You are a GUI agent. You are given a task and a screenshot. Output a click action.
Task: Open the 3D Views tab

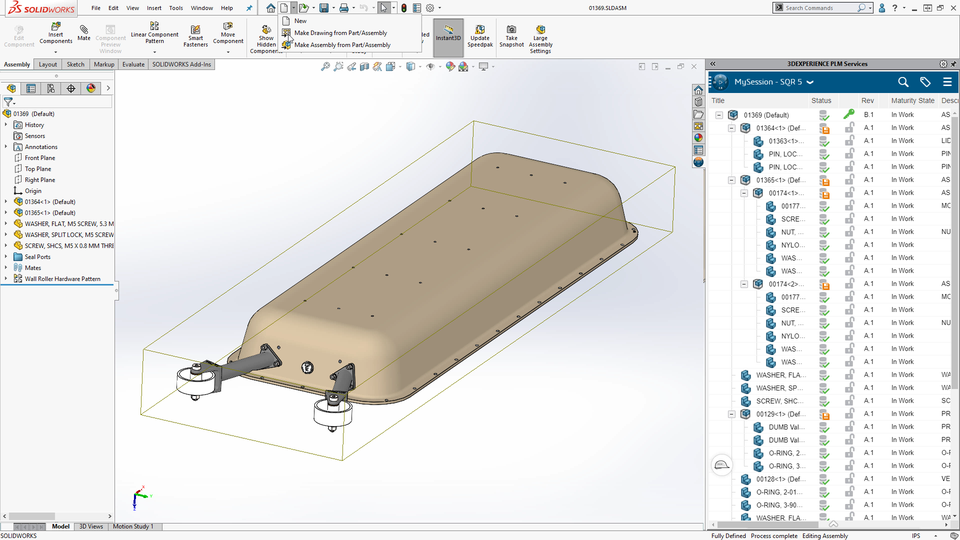click(x=91, y=526)
